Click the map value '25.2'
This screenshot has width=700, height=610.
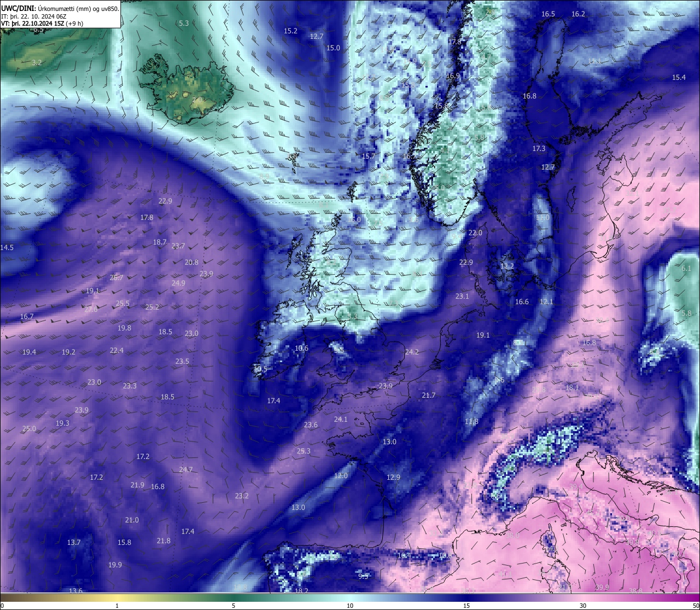pyautogui.click(x=152, y=307)
